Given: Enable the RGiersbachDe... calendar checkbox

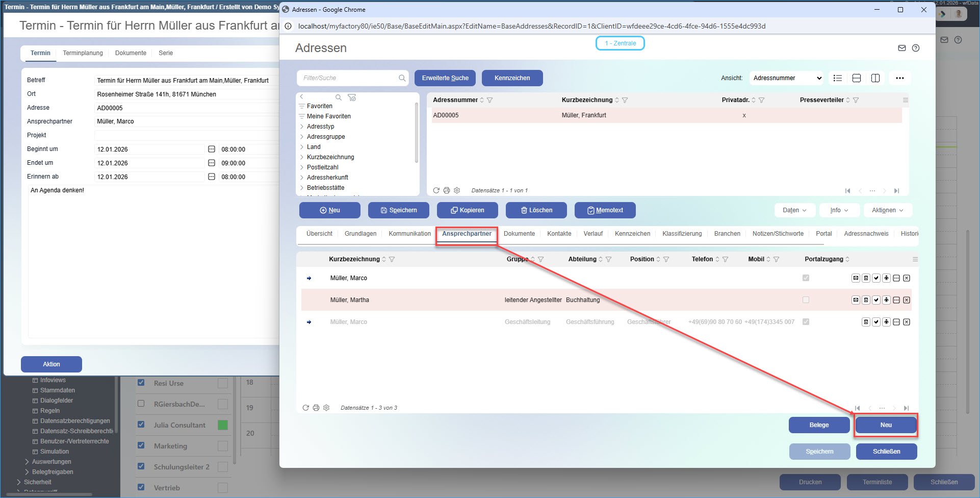Looking at the screenshot, I should [141, 404].
